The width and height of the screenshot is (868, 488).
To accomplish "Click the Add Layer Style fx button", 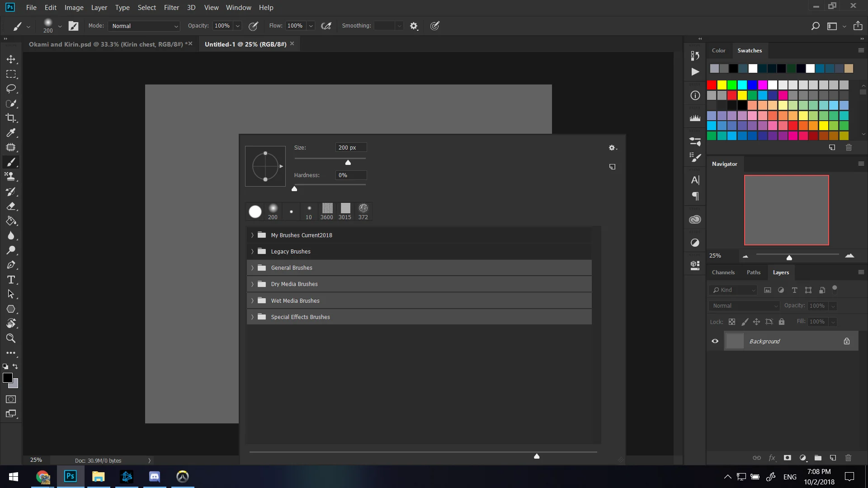I will [x=773, y=458].
